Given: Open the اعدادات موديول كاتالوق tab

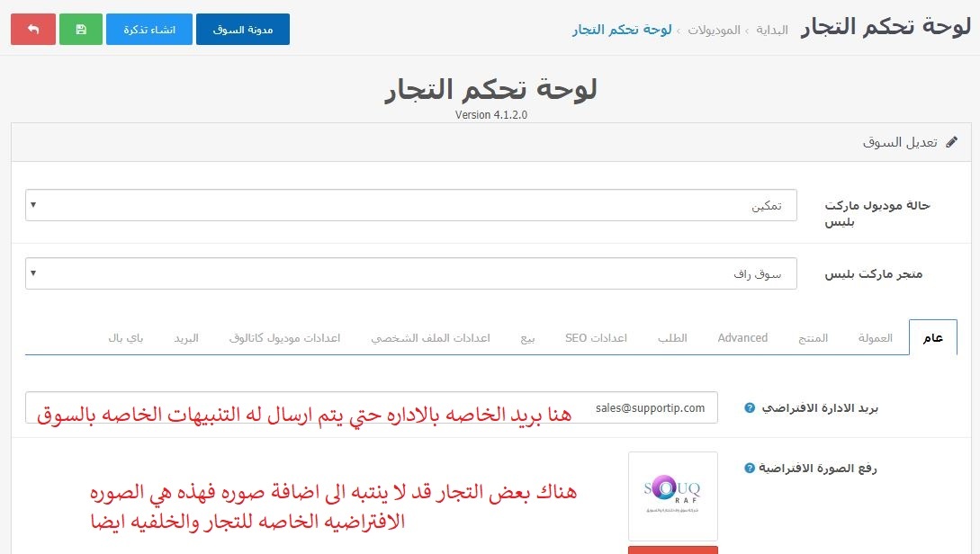Looking at the screenshot, I should (284, 338).
